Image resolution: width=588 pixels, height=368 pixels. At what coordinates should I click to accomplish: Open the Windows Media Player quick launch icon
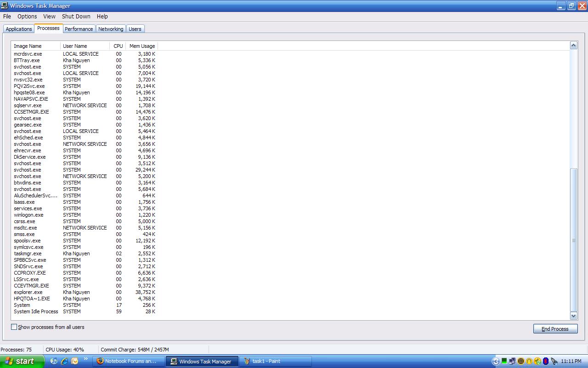(x=54, y=361)
